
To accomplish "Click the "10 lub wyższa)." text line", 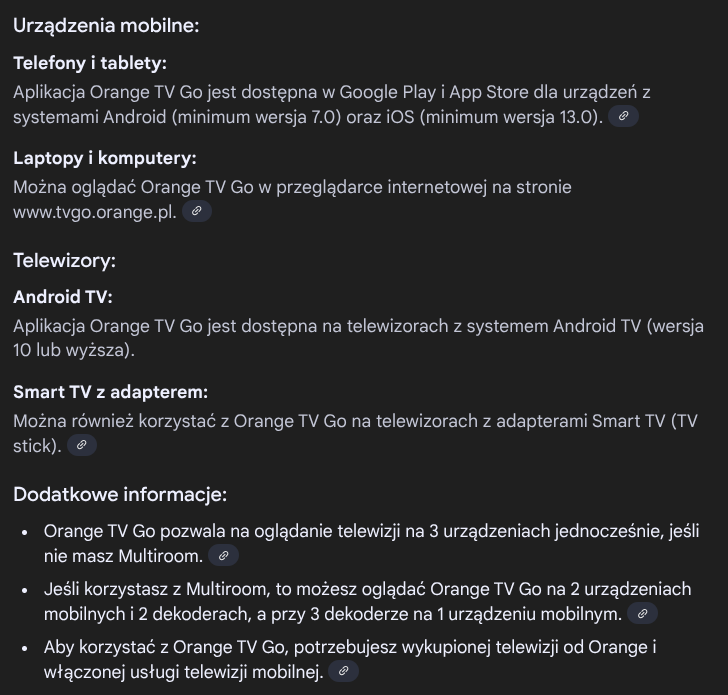I will 74,351.
